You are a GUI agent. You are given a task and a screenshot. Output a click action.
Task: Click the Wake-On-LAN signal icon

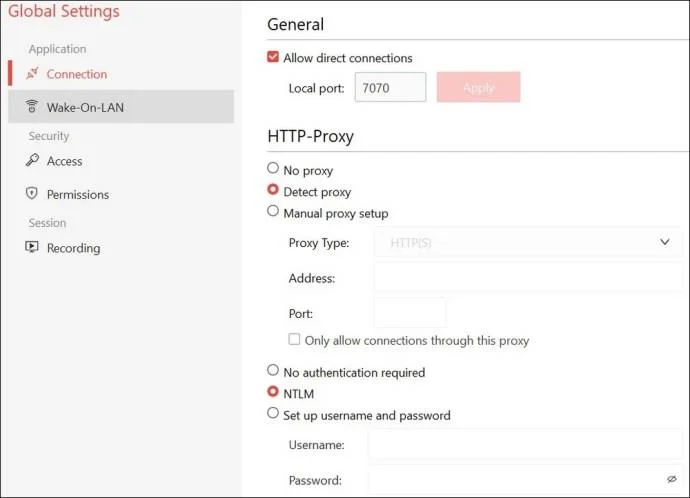(x=32, y=106)
